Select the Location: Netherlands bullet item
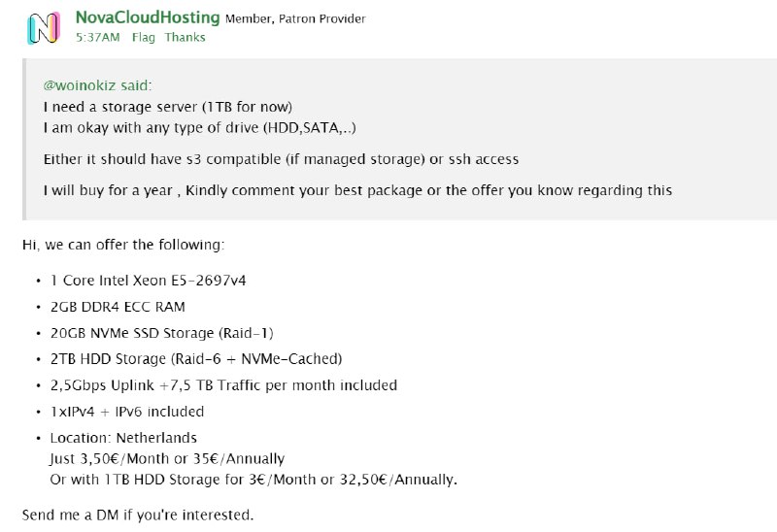The image size is (777, 532). [x=123, y=438]
